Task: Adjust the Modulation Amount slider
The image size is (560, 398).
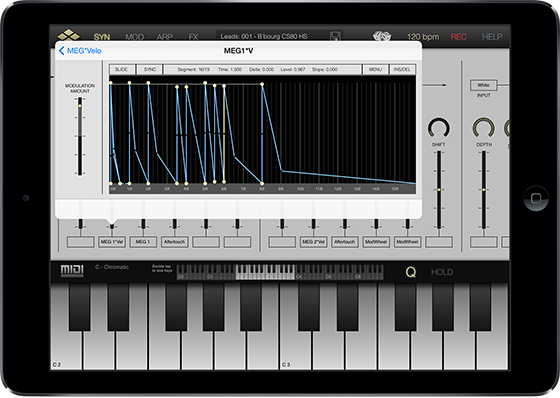Action: click(x=80, y=136)
